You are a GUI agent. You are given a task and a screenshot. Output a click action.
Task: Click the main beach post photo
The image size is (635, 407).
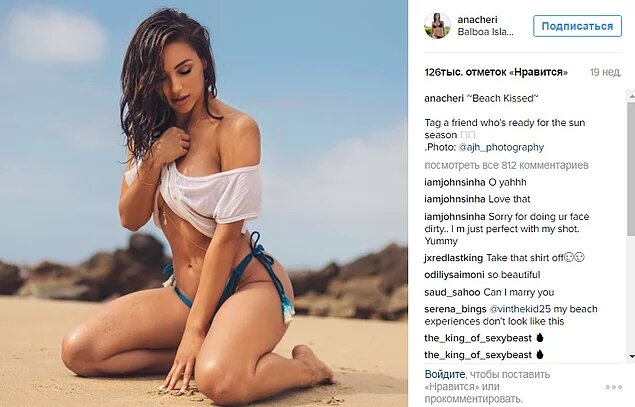pos(204,203)
